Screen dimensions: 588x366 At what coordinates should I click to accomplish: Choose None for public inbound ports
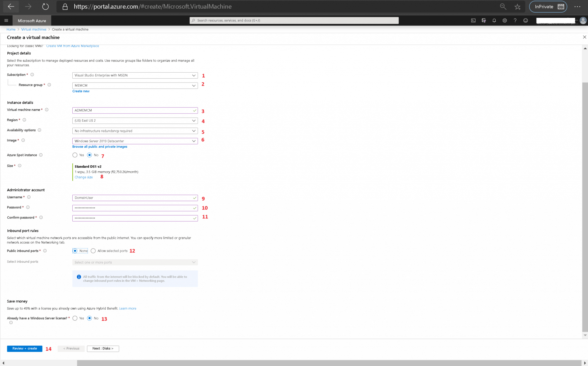point(75,251)
